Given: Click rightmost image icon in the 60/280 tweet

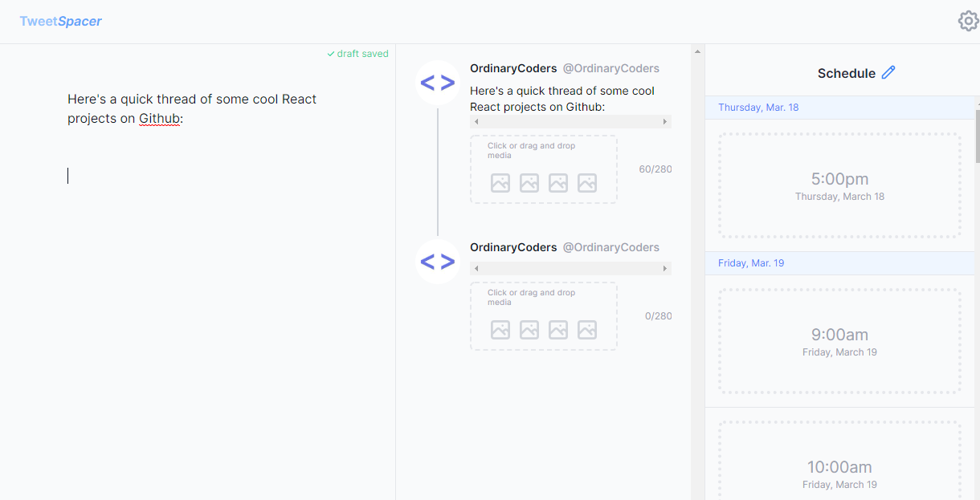Looking at the screenshot, I should 587,183.
